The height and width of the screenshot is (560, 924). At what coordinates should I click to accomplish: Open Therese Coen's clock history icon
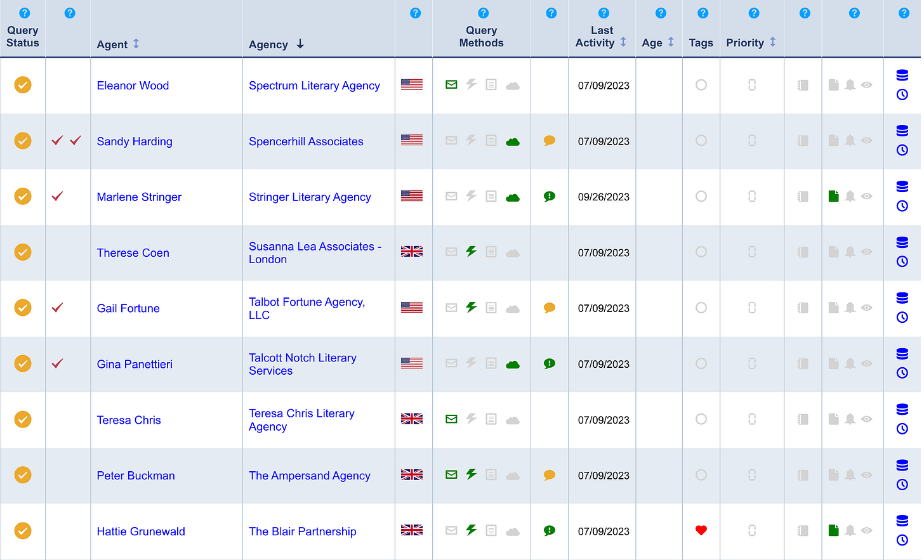click(x=902, y=261)
